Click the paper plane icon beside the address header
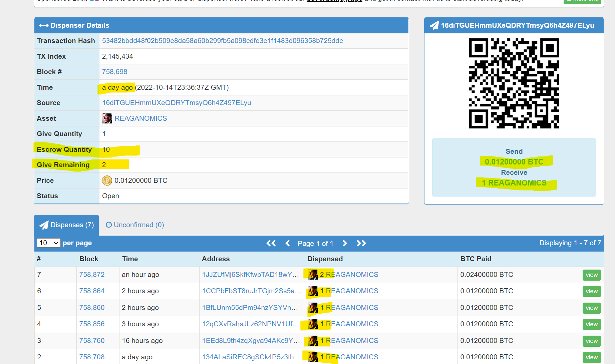The width and height of the screenshot is (615, 364). [434, 25]
